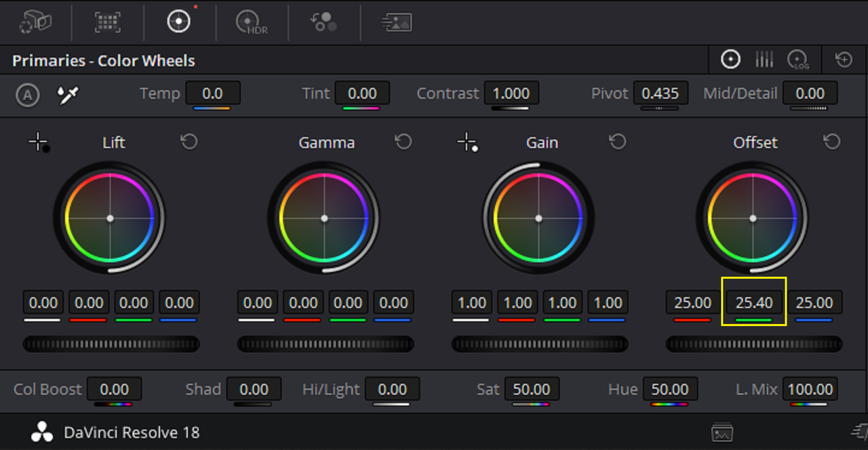Click the Gain master wheel slider

[540, 344]
